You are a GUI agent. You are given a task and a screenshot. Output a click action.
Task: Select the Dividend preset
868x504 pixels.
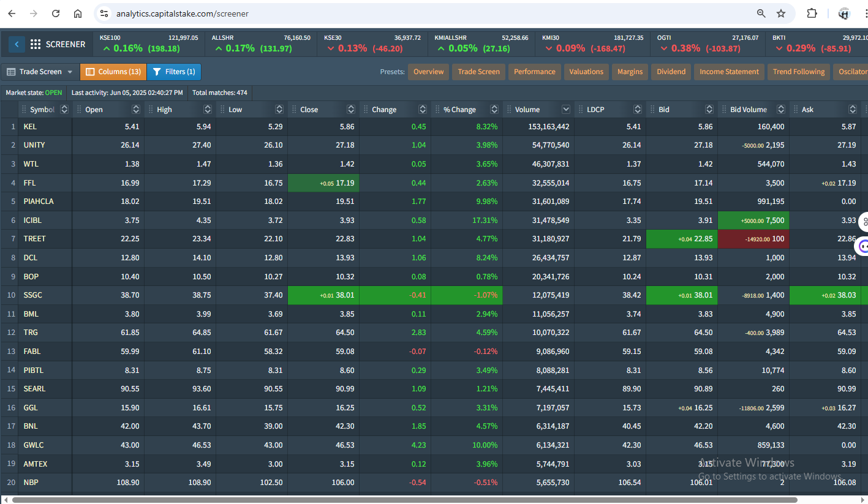(671, 72)
